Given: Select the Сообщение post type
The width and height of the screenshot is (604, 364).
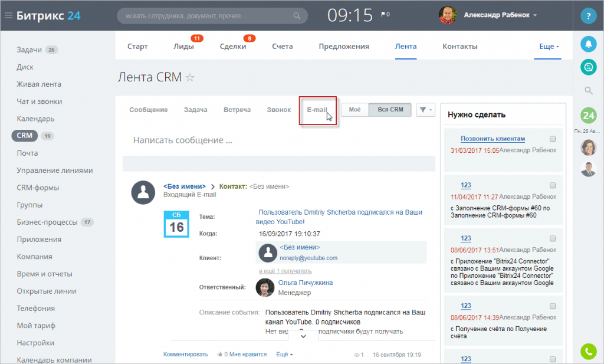Looking at the screenshot, I should [148, 110].
